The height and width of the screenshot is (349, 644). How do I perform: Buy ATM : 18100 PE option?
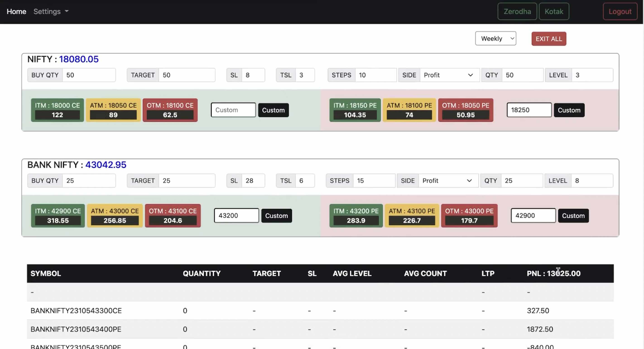409,110
